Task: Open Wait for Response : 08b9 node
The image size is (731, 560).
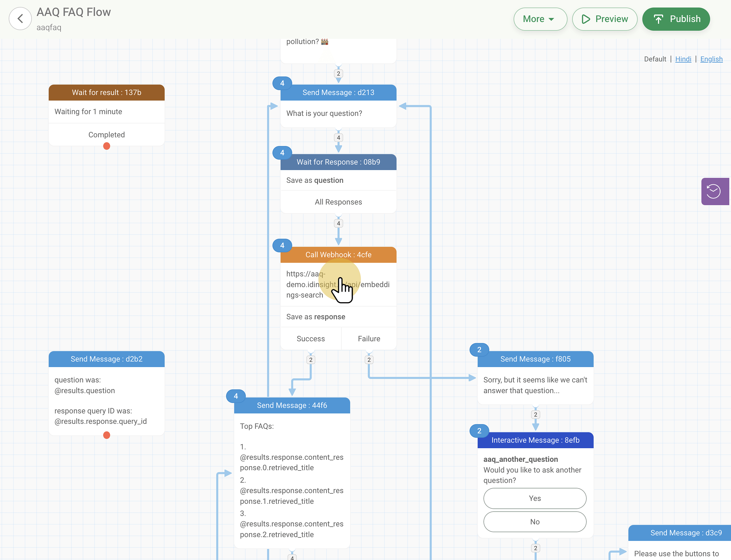Action: (339, 162)
